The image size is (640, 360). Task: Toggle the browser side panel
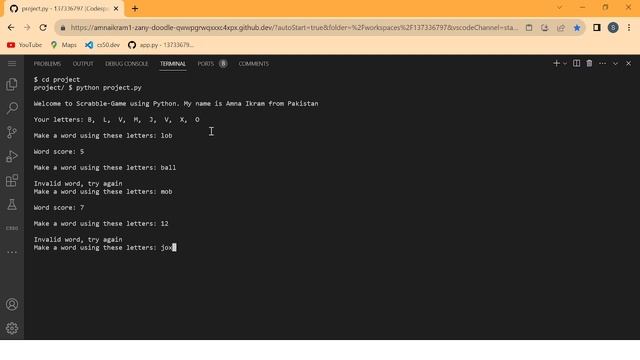click(597, 28)
